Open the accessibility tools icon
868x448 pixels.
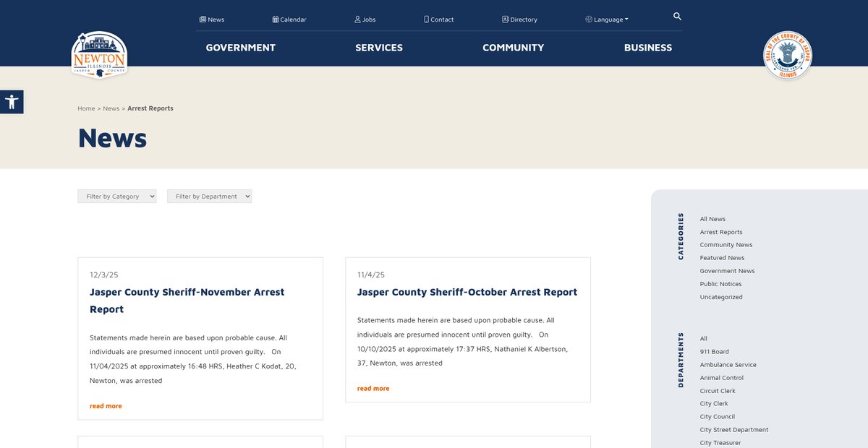12,102
